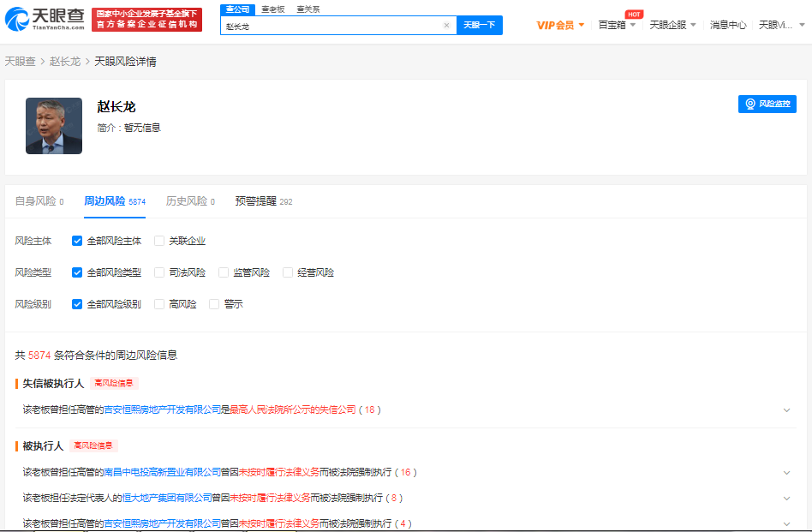Switch to the 历史风险 tab
Viewport: 812px width, 532px height.
pyautogui.click(x=190, y=201)
